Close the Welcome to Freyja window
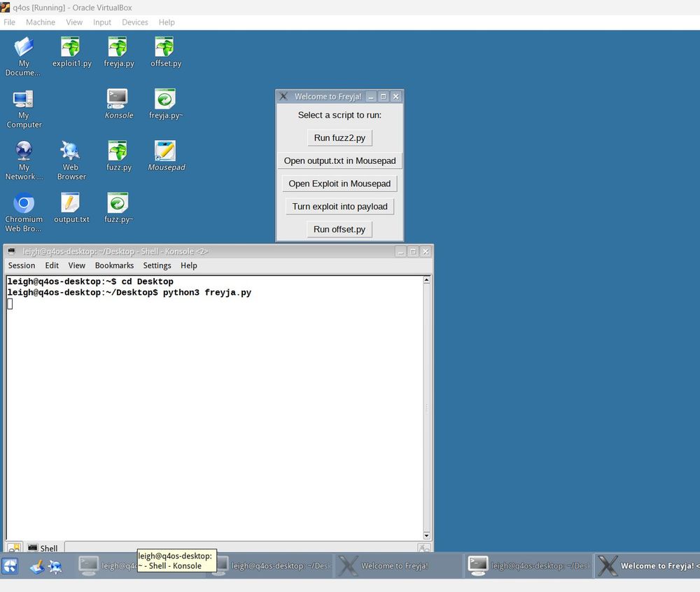 point(395,97)
